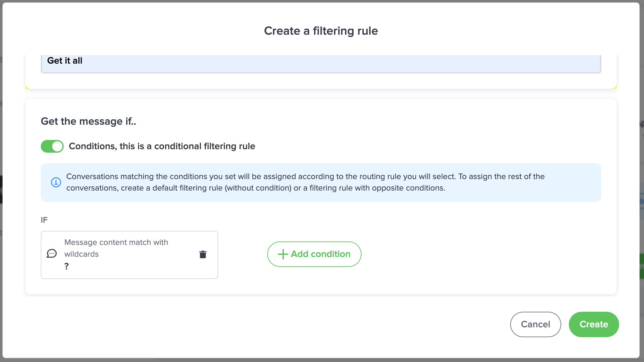Click the '?' wildcard value in condition

67,266
